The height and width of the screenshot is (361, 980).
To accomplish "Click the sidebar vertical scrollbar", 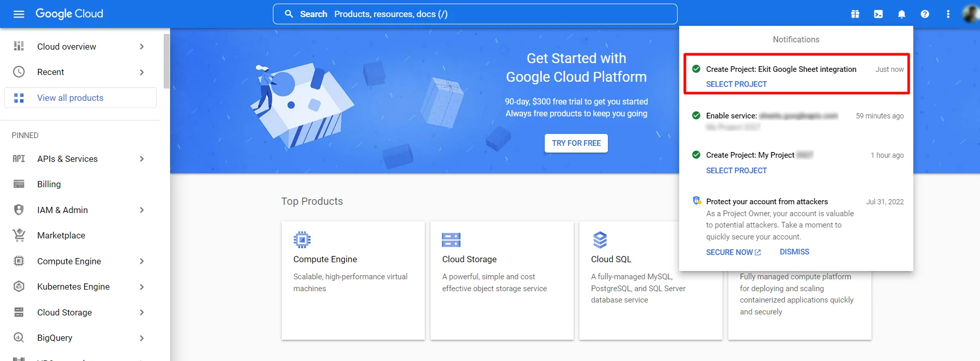I will point(166,62).
